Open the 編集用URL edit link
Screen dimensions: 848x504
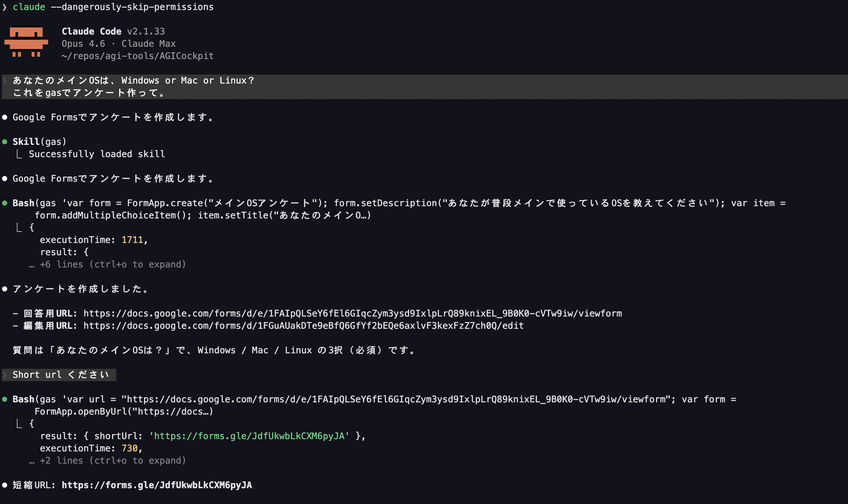303,326
